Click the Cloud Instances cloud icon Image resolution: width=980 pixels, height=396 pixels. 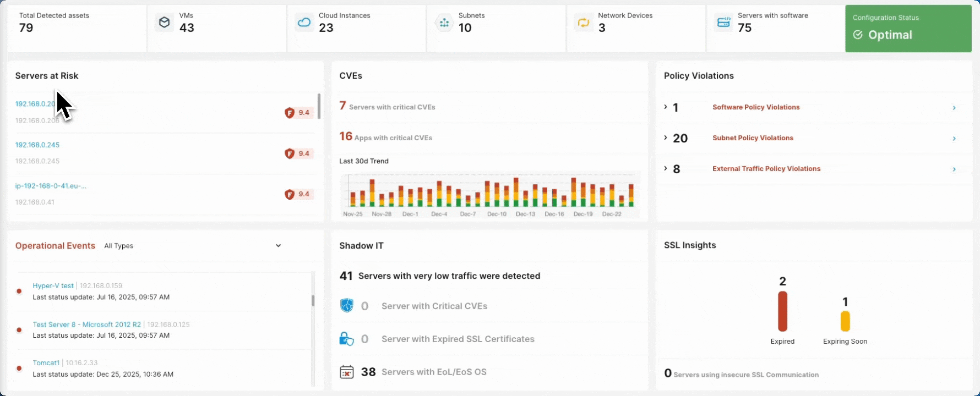click(304, 23)
